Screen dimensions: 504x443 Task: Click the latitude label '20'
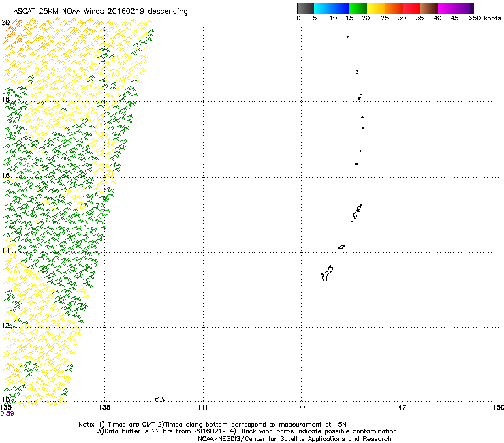tap(5, 22)
